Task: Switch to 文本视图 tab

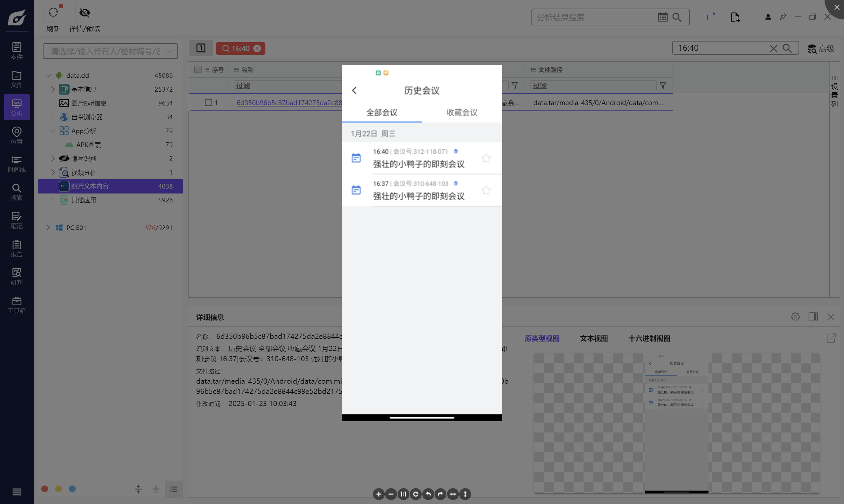Action: coord(594,339)
